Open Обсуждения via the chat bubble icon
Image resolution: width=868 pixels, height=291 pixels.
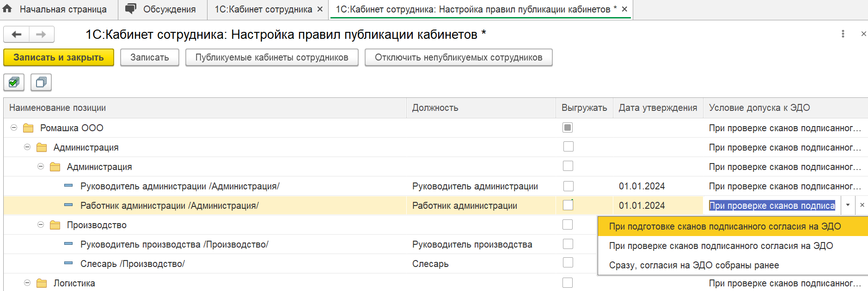coord(131,9)
